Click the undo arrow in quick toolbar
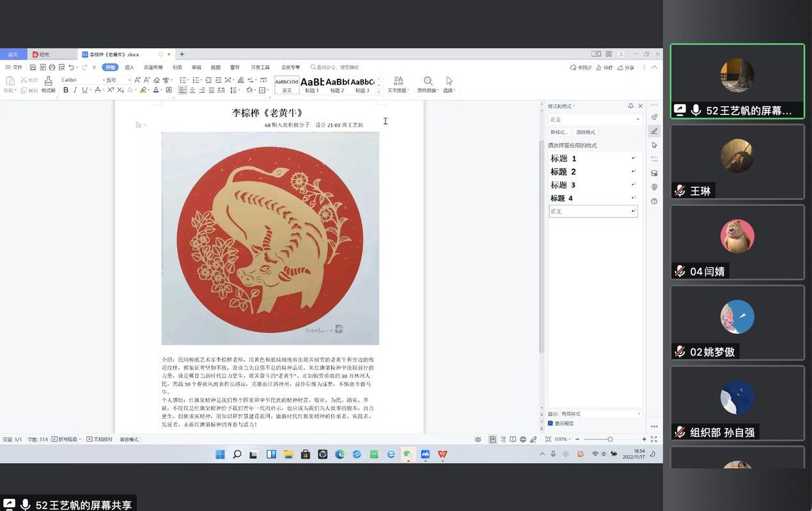Image resolution: width=812 pixels, height=511 pixels. tap(71, 67)
